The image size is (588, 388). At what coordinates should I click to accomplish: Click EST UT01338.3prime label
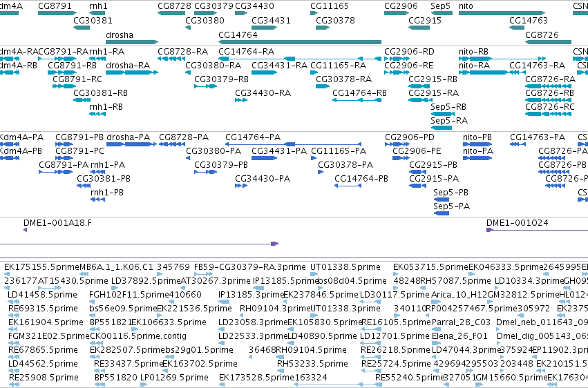coord(345,309)
